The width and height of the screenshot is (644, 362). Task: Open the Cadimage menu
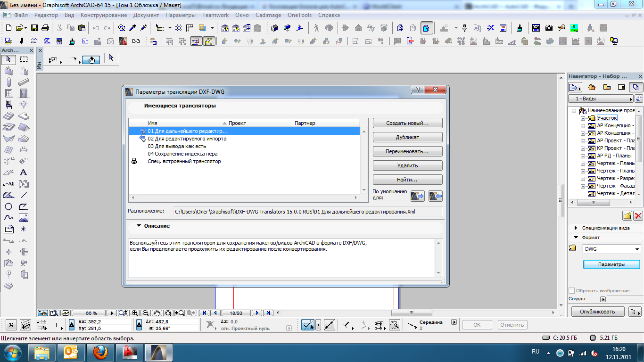point(268,15)
